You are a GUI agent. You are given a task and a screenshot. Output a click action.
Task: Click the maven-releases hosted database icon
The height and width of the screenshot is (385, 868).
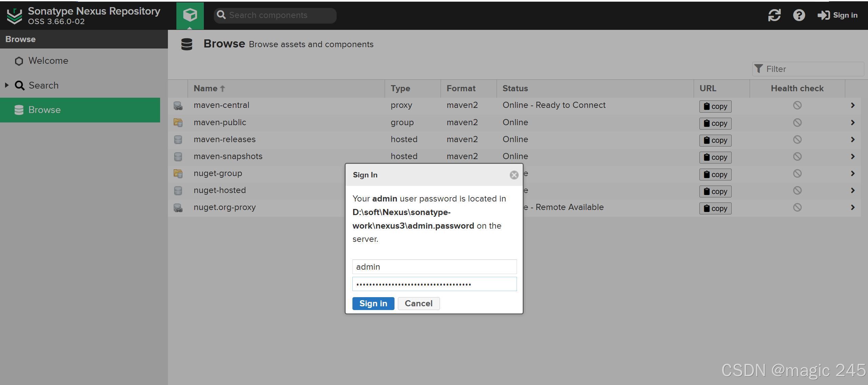pyautogui.click(x=178, y=139)
